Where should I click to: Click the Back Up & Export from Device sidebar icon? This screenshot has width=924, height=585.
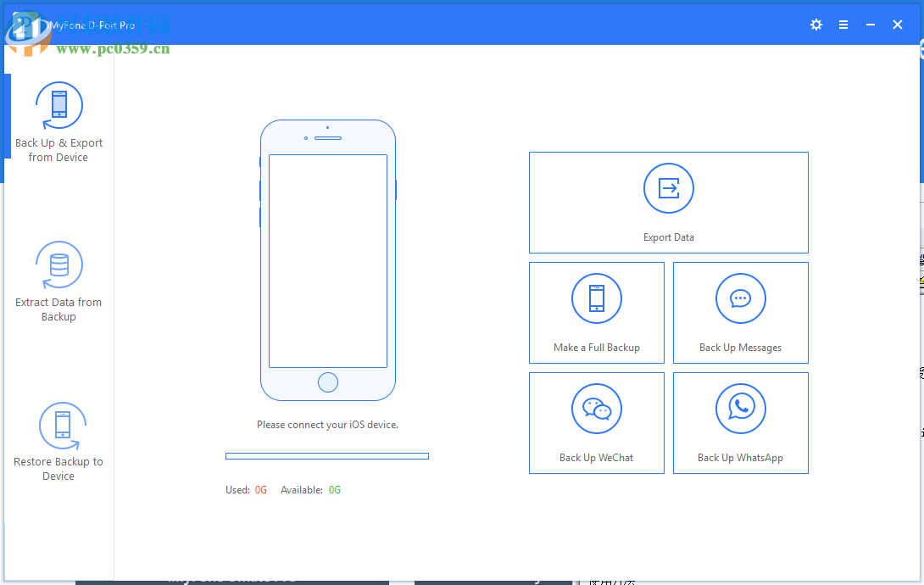tap(58, 106)
